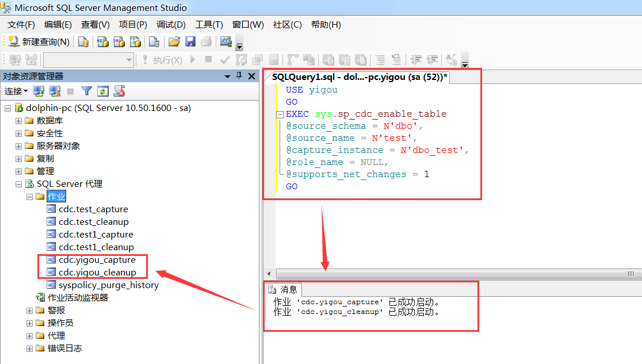
Task: Collapse the EXEC statement code block
Action: [x=280, y=114]
